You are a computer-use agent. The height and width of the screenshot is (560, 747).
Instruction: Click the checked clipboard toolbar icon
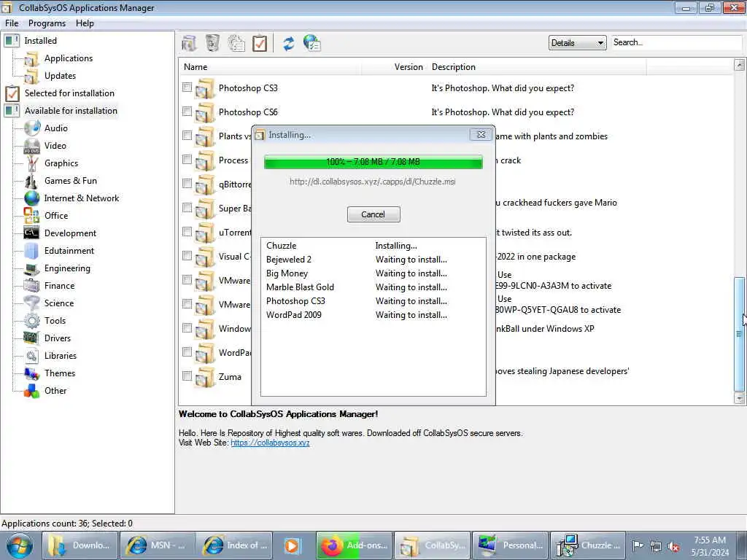coord(260,43)
